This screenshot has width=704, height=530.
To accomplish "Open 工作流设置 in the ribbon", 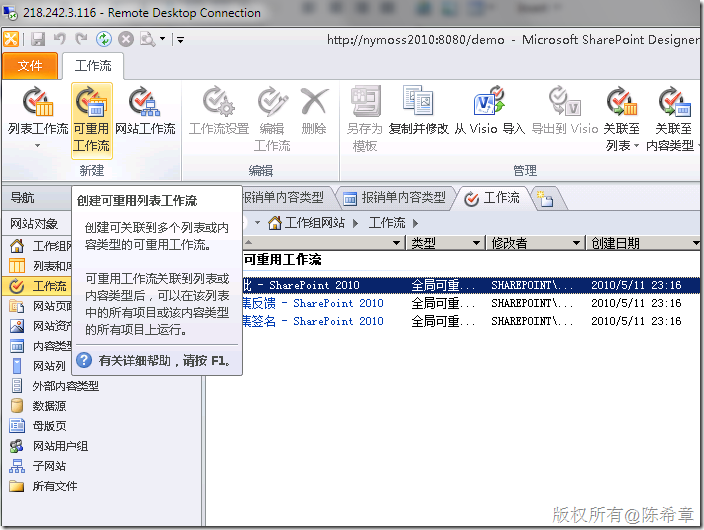I will point(219,111).
